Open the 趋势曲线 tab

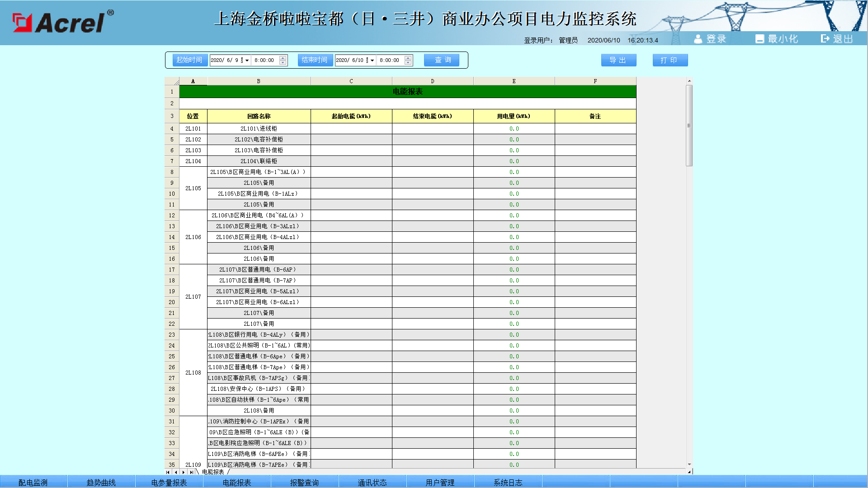(x=101, y=482)
